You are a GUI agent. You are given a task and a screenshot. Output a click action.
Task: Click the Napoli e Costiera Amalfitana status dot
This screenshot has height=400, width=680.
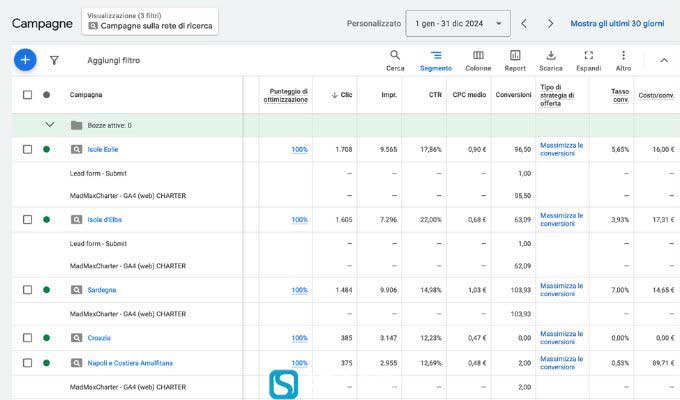click(x=46, y=363)
